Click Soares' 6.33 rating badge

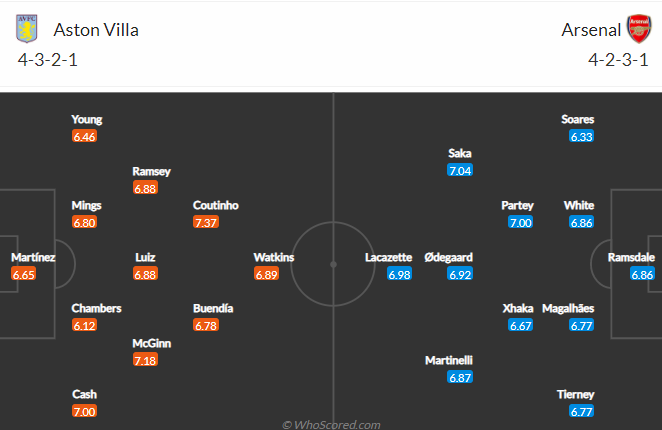click(581, 136)
